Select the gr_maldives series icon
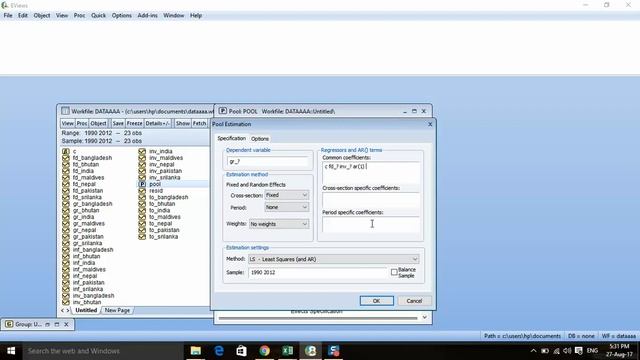The height and width of the screenshot is (360, 640). click(66, 224)
